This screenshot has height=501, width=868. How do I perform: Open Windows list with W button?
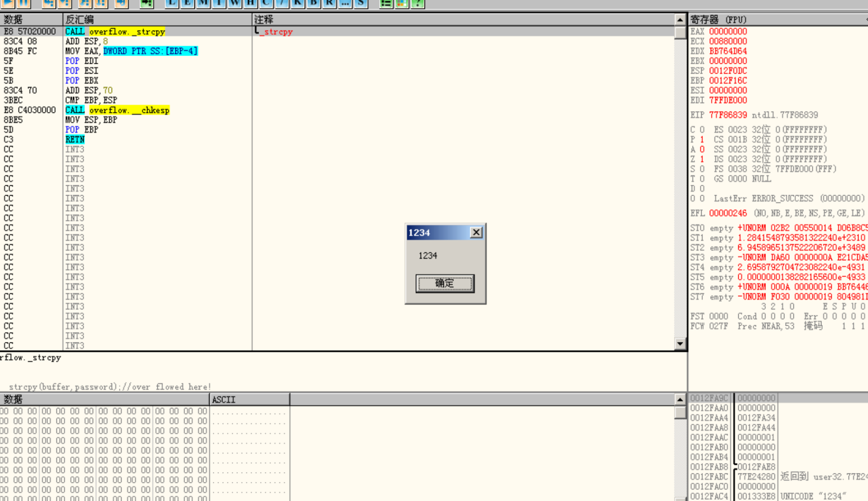pyautogui.click(x=235, y=3)
